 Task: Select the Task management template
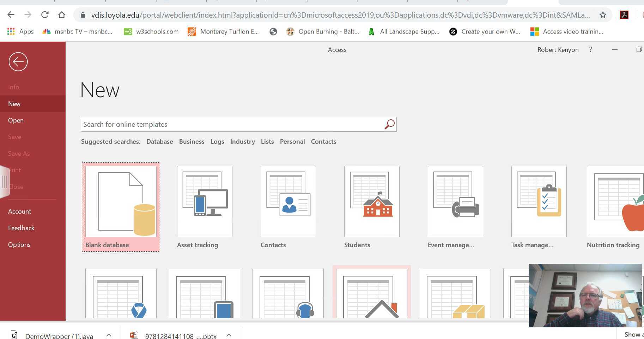(x=539, y=202)
